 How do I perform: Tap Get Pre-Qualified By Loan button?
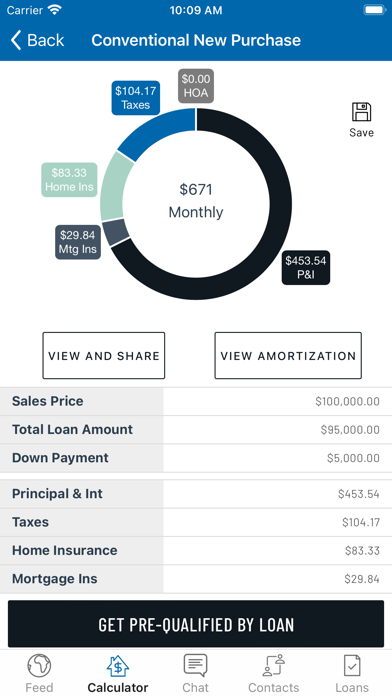[x=196, y=624]
